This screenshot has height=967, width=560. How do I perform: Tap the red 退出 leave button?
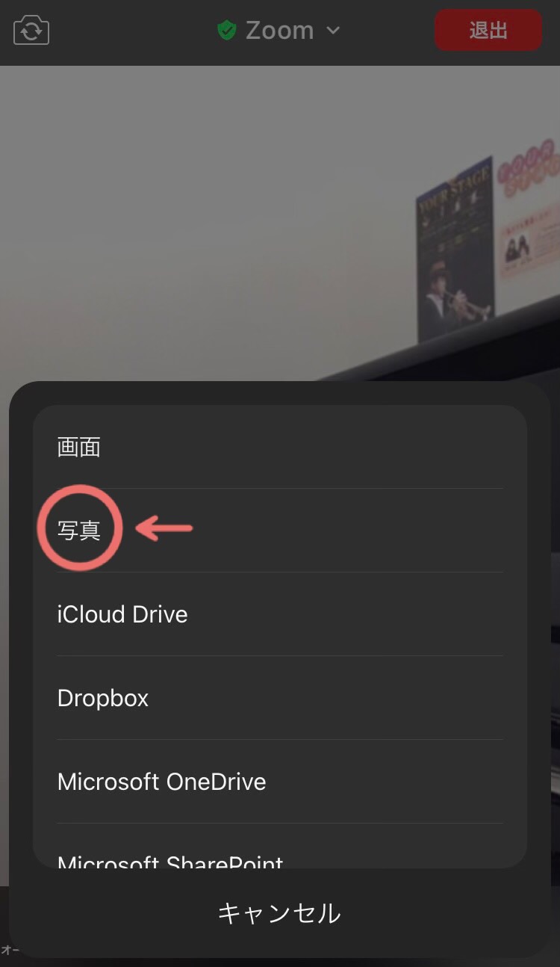click(488, 31)
